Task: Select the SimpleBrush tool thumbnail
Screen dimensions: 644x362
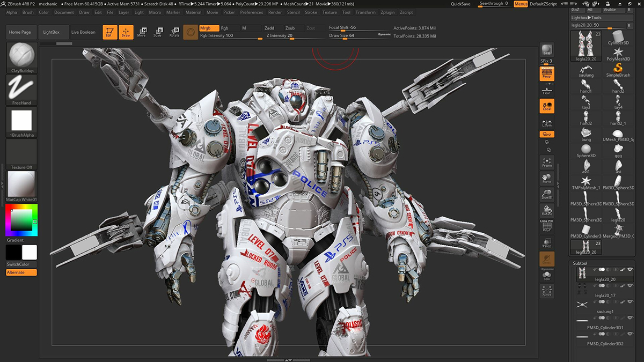Action: tap(618, 69)
